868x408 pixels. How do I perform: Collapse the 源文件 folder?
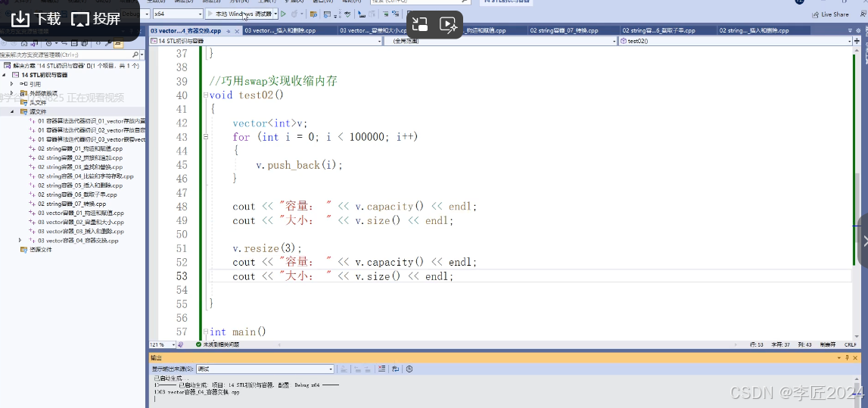11,112
